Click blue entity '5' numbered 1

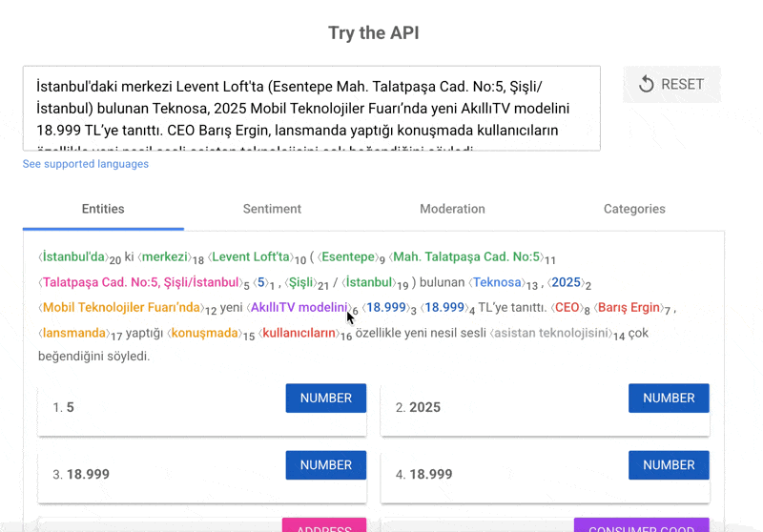tap(260, 282)
